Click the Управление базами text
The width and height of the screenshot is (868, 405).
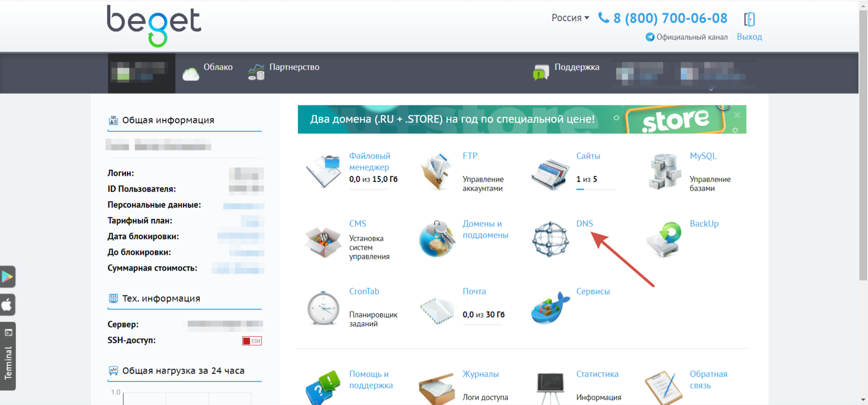(x=710, y=184)
